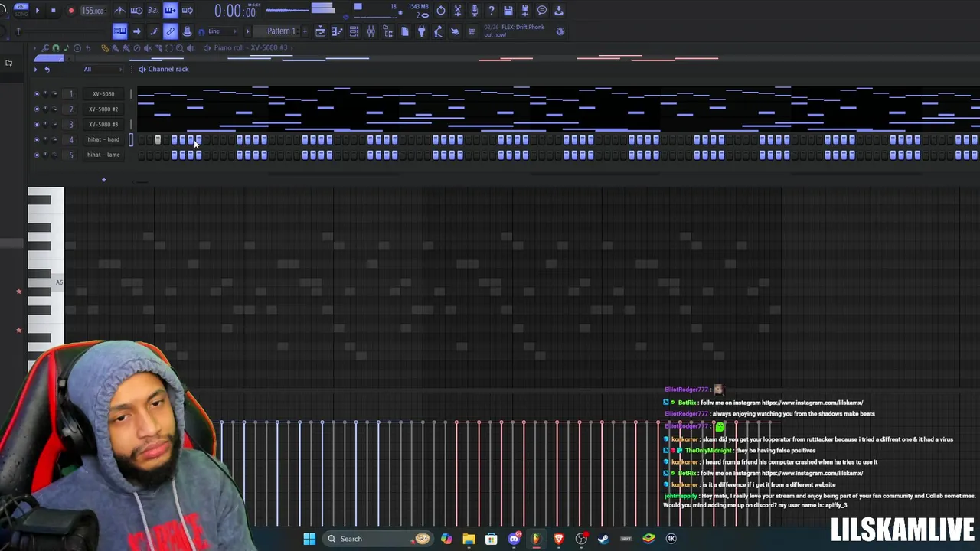The image size is (980, 551).
Task: Click the Channel rack title
Action: point(168,69)
